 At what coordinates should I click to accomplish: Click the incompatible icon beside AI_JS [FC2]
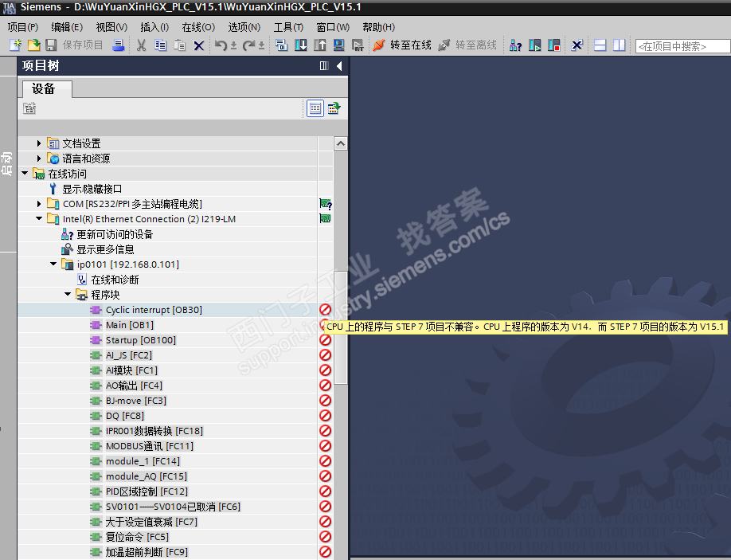[325, 354]
